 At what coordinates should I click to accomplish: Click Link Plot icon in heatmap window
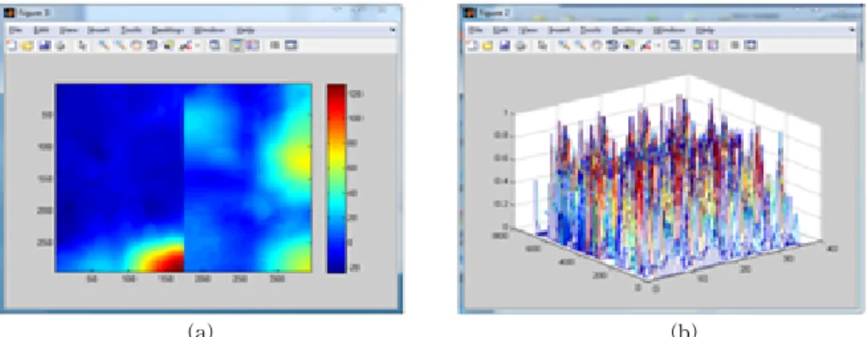(x=214, y=46)
